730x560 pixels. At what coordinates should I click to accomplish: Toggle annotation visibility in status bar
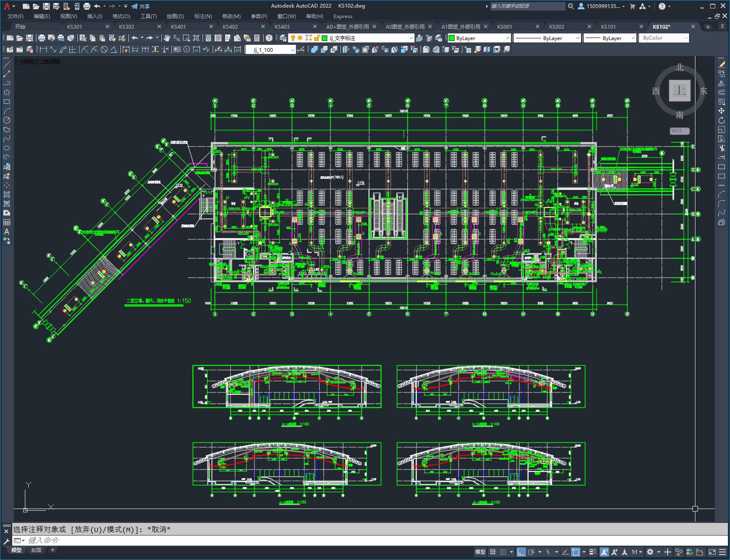tap(604, 552)
